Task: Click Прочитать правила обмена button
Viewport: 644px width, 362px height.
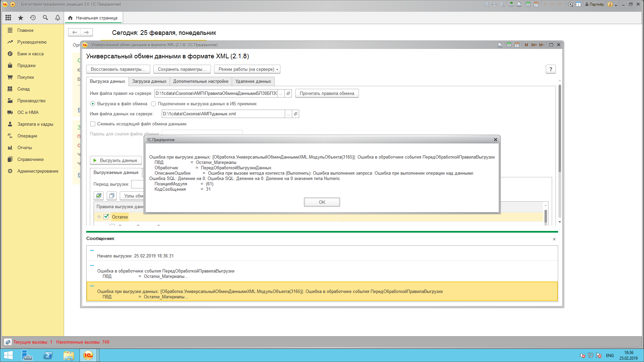Action: pos(327,93)
